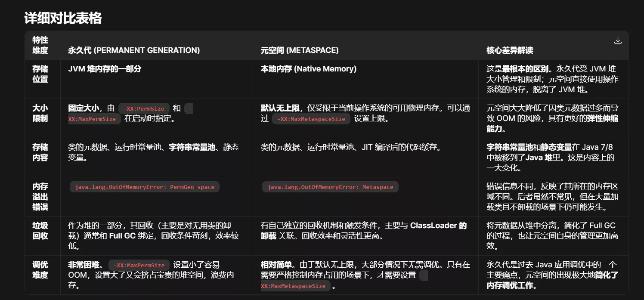Select the 垃圾回收 row label
The height and width of the screenshot is (300, 644).
[40, 231]
